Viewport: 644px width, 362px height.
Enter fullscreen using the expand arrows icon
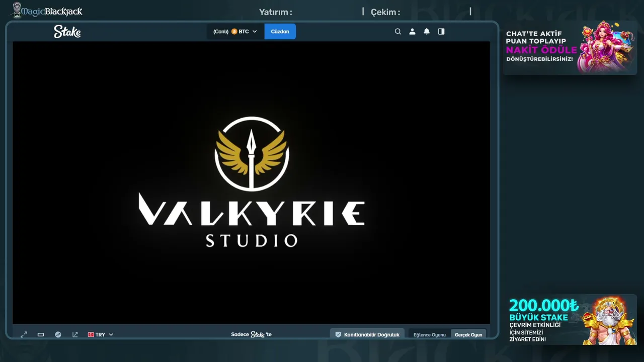click(24, 334)
